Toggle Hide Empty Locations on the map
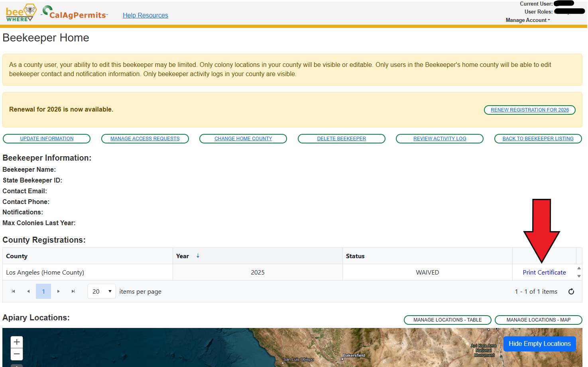 (x=540, y=343)
